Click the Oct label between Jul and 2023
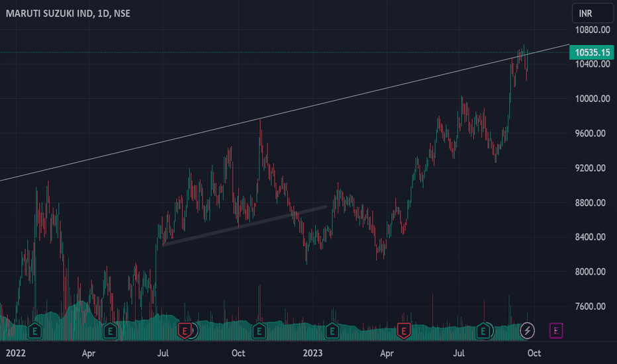This screenshot has height=364, width=617. click(x=238, y=353)
